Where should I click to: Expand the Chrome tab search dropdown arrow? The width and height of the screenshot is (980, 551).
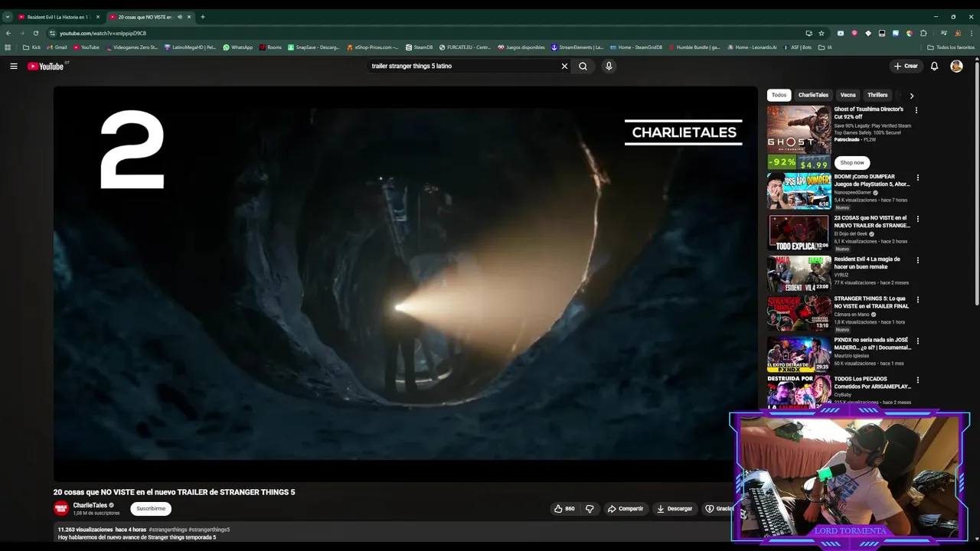coord(8,17)
